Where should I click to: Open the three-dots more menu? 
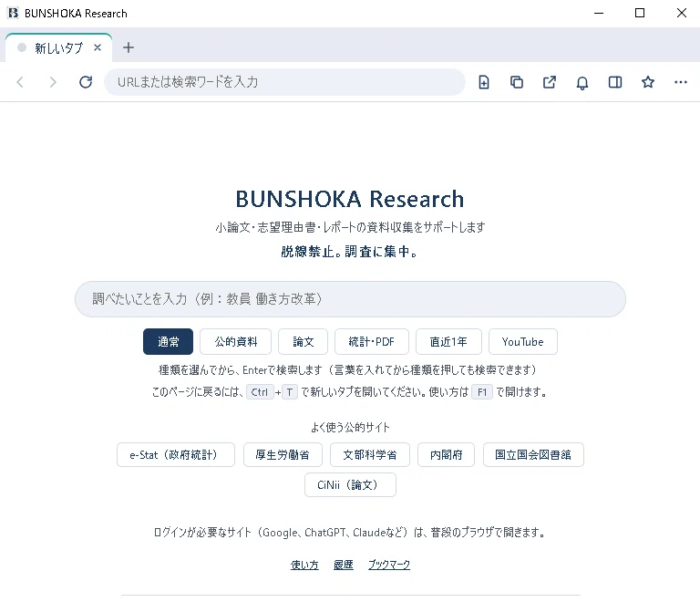681,82
